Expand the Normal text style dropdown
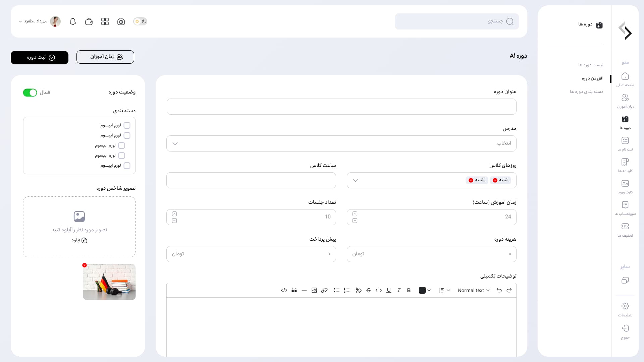Screen dimensions: 644x362 point(473,290)
